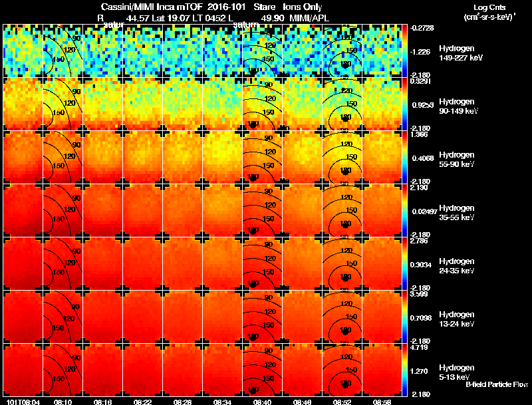The width and height of the screenshot is (532, 405).
Task: Click the time axis label '08:52'
Action: 342,402
